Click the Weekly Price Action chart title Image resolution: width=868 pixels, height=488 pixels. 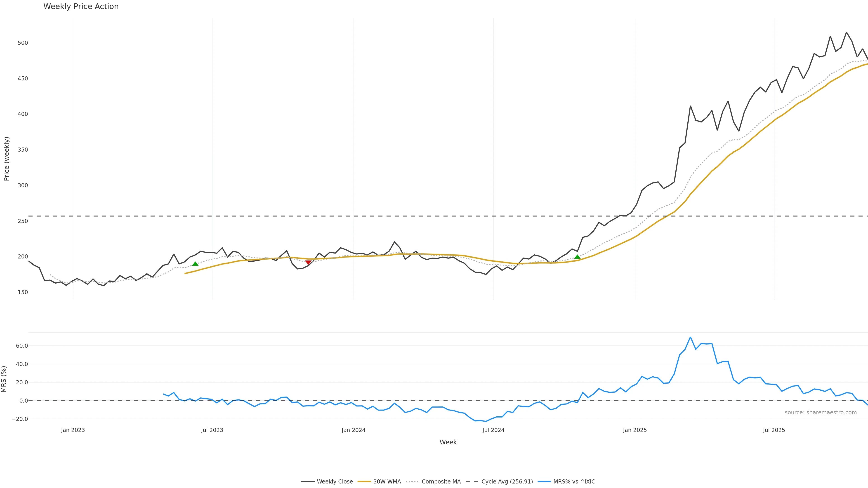(81, 6)
